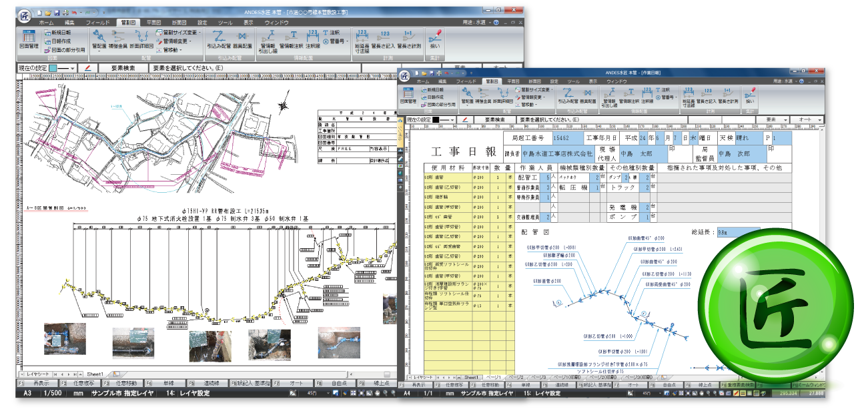Select 拾い tool in back window
868x409 pixels.
pyautogui.click(x=436, y=40)
